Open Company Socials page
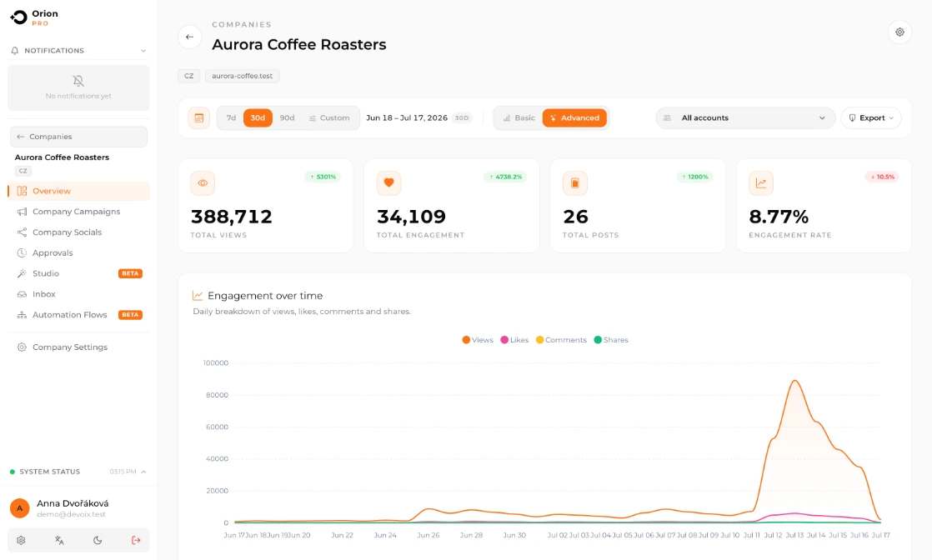Image resolution: width=932 pixels, height=560 pixels. coord(78,232)
